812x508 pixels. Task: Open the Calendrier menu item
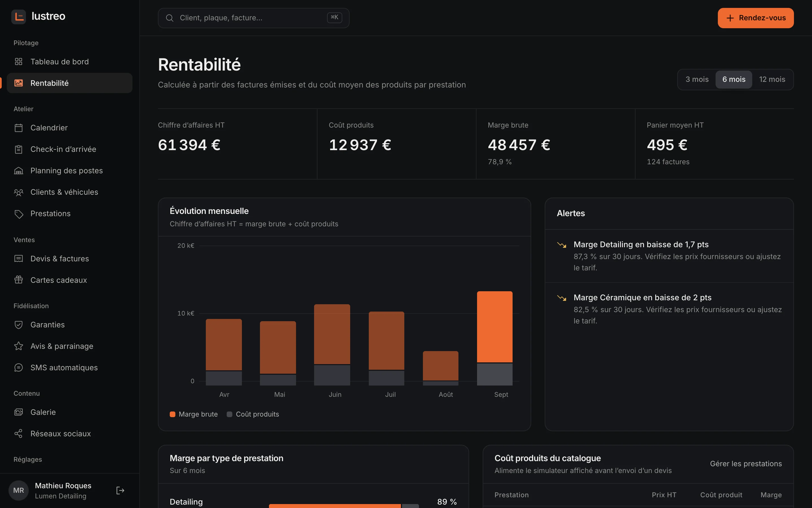tap(69, 128)
